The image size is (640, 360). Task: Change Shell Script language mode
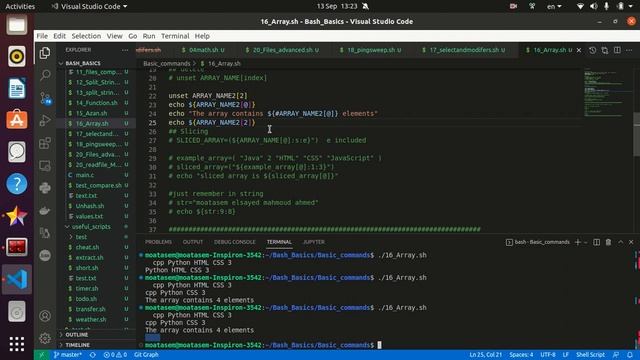pyautogui.click(x=590, y=355)
